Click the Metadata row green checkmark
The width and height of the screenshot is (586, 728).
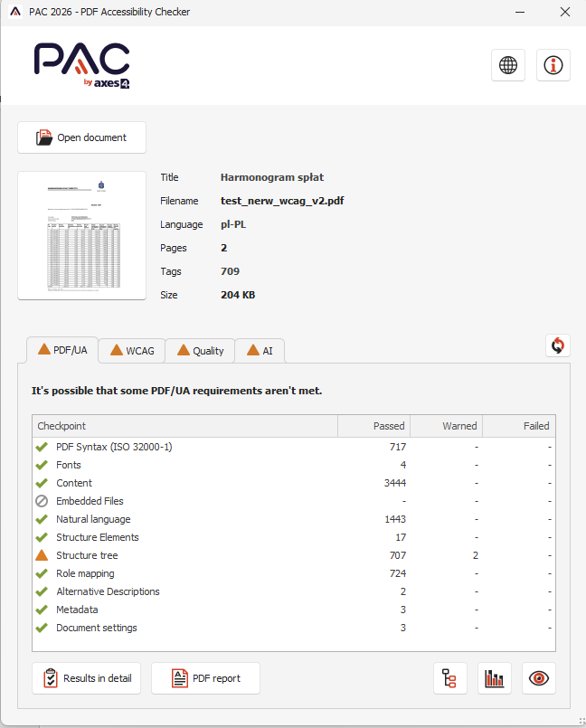42,610
